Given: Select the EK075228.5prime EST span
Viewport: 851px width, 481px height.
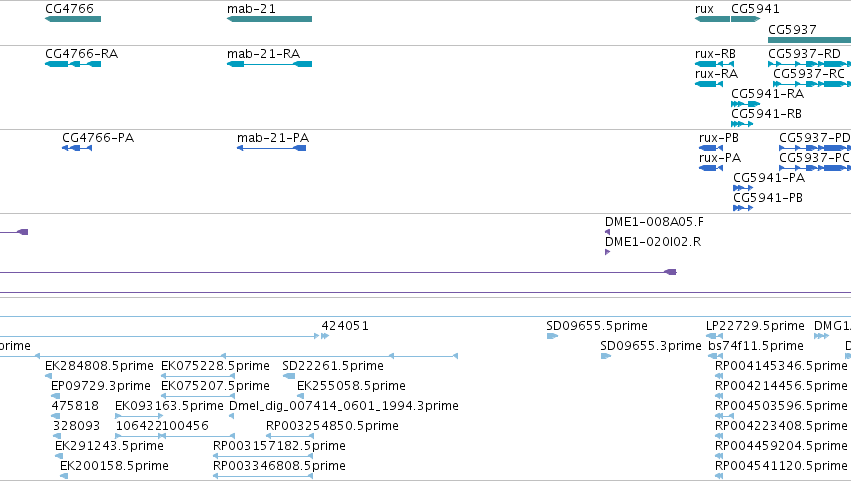Looking at the screenshot, I should click(x=198, y=376).
